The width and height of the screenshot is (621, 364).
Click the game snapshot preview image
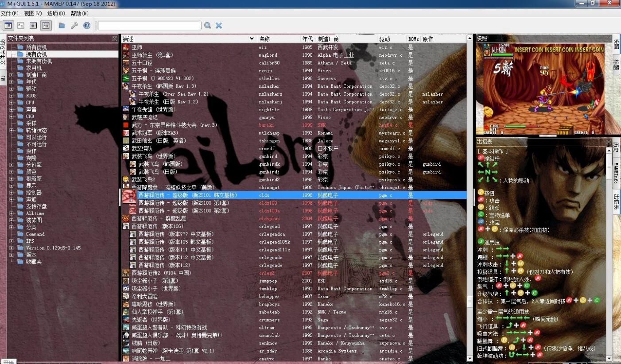click(x=544, y=89)
